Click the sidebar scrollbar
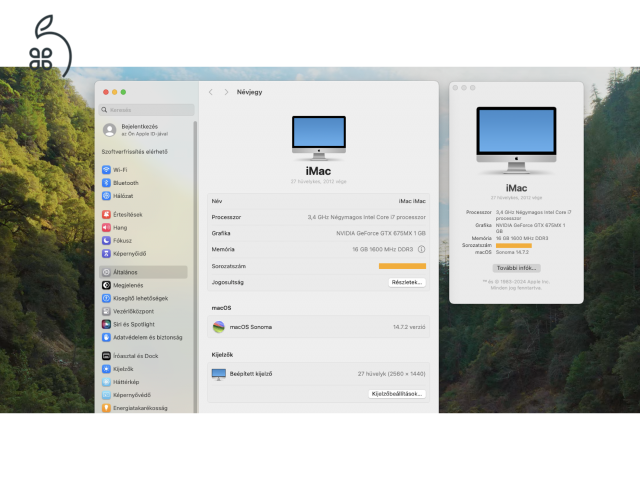Screen dimensions: 640x480 tap(195, 265)
